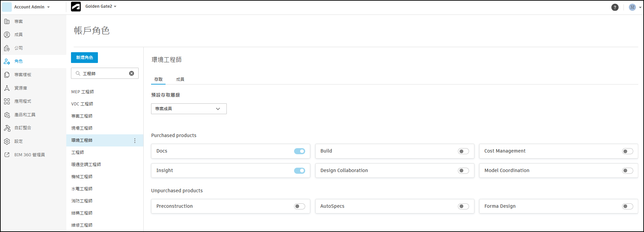The image size is (644, 232).
Task: Click the 新增角色 (Add Role) button
Action: 84,58
